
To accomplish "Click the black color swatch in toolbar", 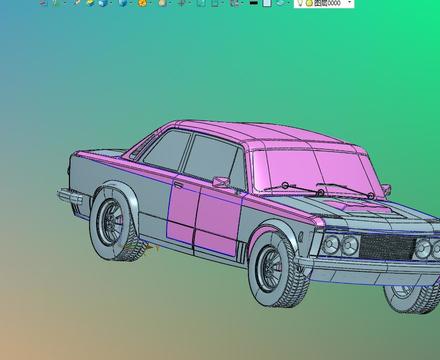I will (253, 3).
